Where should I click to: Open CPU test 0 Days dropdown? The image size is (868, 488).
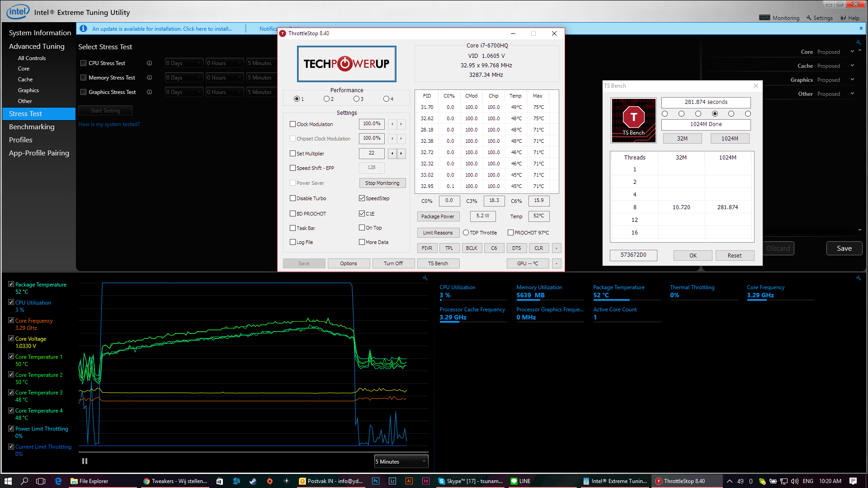click(184, 63)
